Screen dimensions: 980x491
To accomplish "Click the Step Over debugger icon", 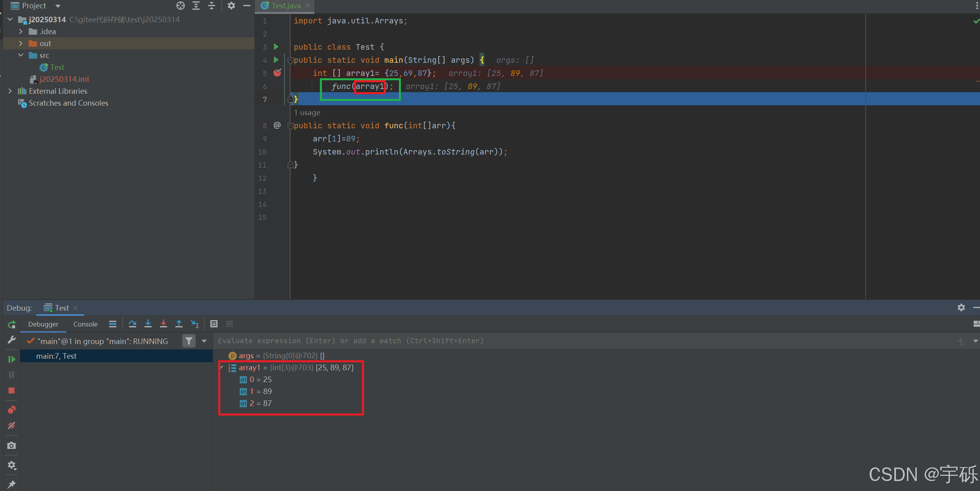I will click(x=133, y=324).
